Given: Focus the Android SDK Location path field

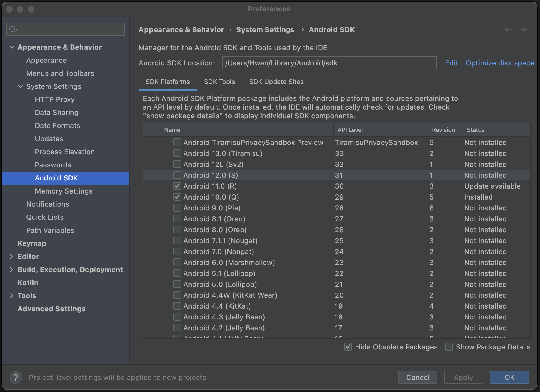Looking at the screenshot, I should [x=329, y=63].
